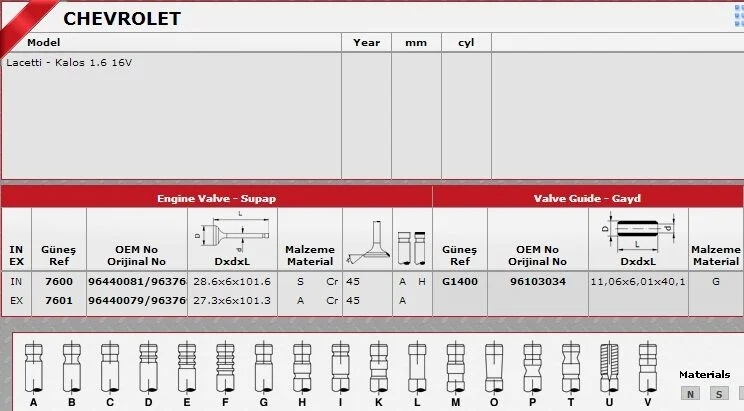The height and width of the screenshot is (411, 744).
Task: Choose valve stem type H diagram
Action: [x=299, y=366]
